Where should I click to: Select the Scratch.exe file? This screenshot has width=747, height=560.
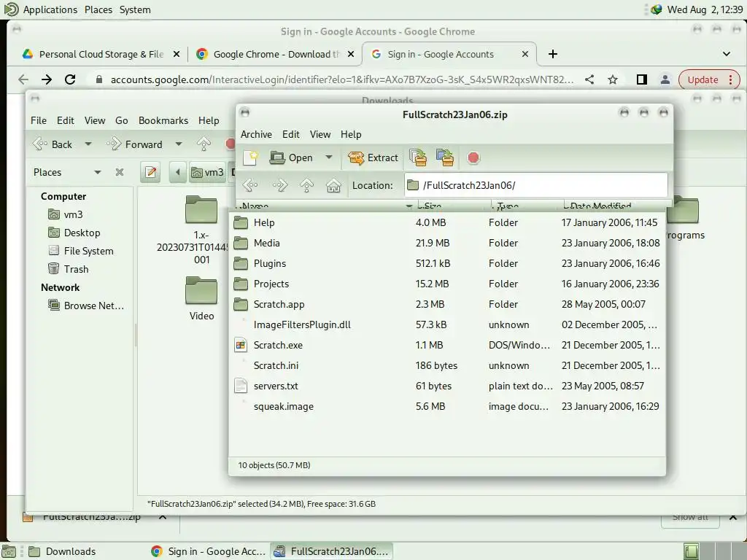(447, 345)
